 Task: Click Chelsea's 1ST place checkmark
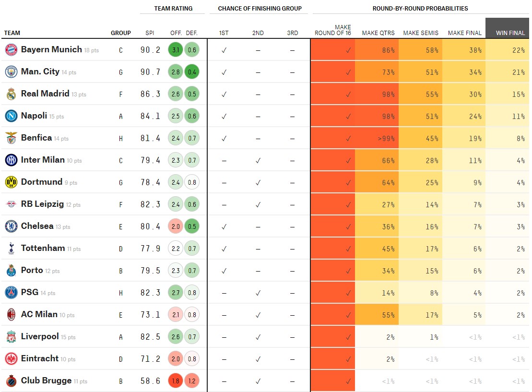click(224, 226)
